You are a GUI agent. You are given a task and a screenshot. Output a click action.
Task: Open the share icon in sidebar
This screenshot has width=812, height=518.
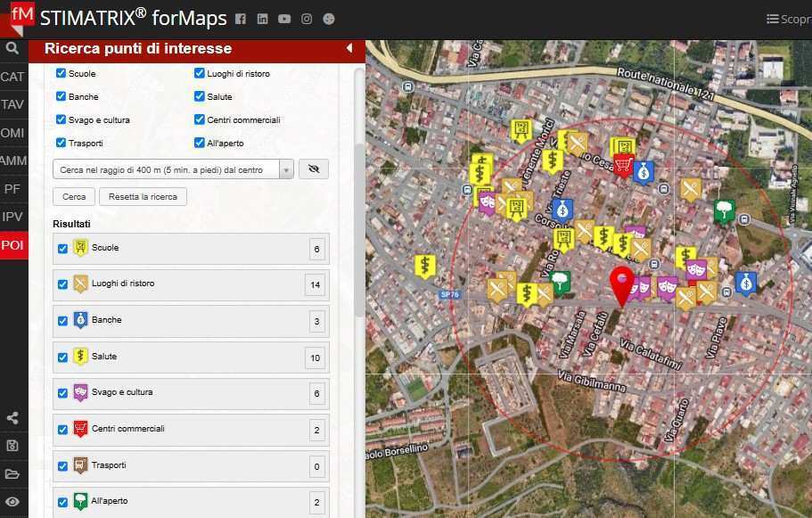[x=12, y=418]
